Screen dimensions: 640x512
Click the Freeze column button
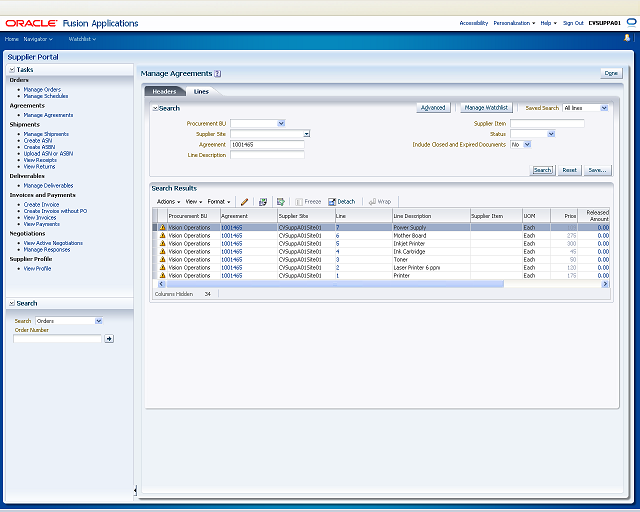pos(308,202)
